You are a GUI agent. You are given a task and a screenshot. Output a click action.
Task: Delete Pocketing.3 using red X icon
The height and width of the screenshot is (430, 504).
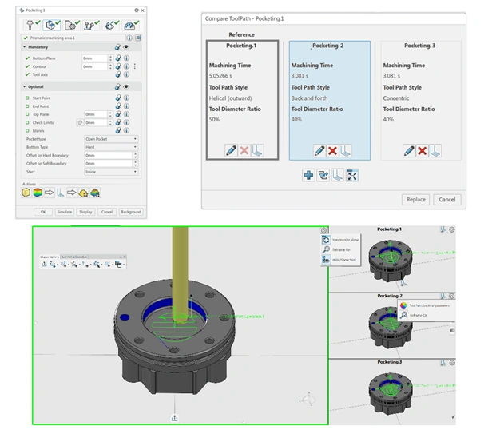point(422,150)
